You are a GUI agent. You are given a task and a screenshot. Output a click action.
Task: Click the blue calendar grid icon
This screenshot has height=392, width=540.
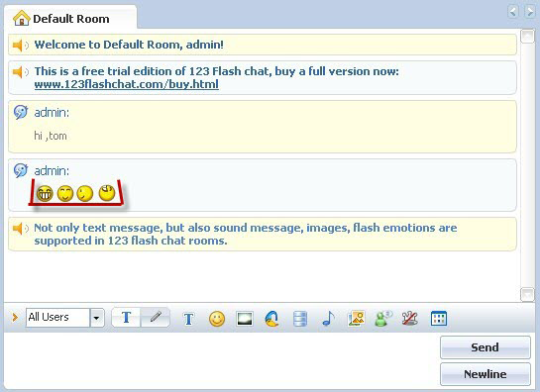click(439, 319)
